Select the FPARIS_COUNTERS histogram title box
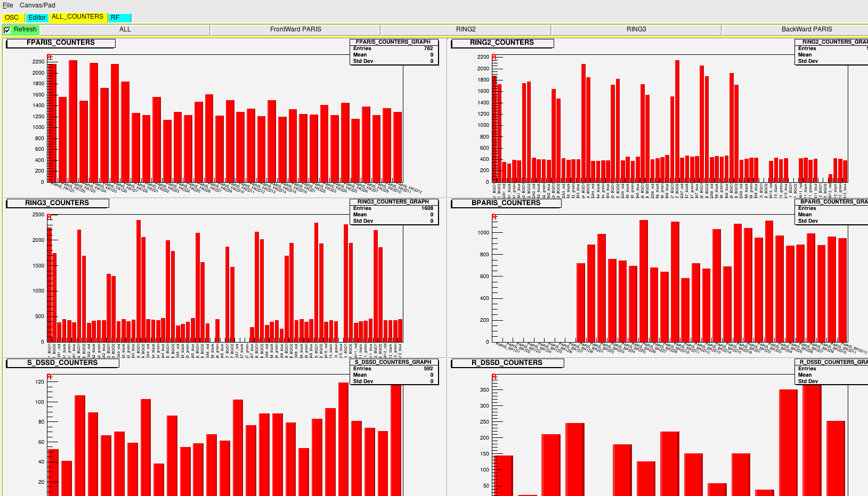 click(x=61, y=43)
